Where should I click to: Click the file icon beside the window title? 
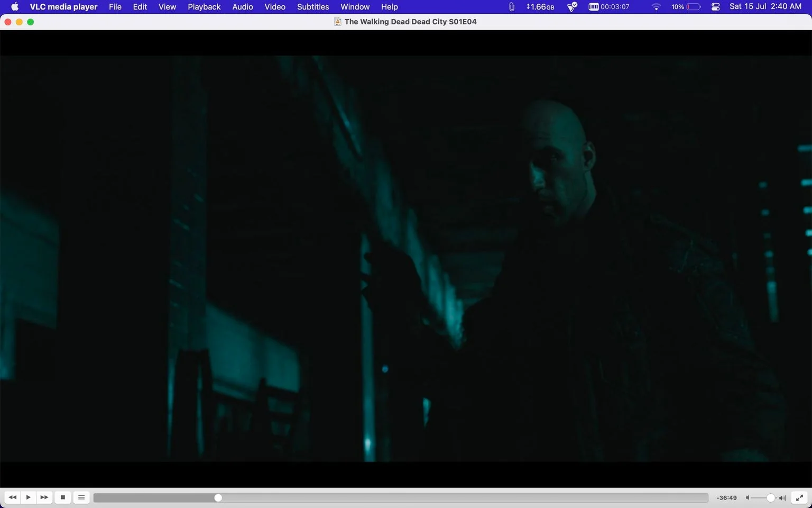coord(337,22)
